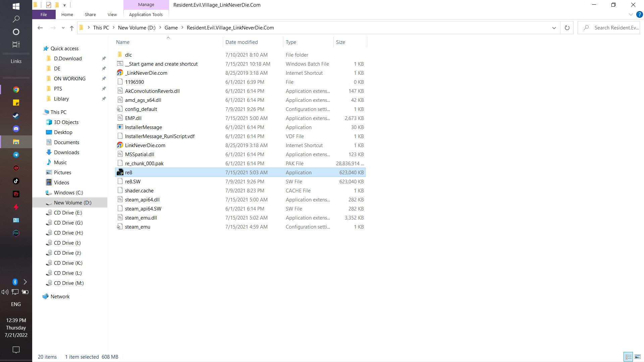Open recent locations dropdown arrow
Viewport: 644px width, 362px height.
click(x=63, y=28)
